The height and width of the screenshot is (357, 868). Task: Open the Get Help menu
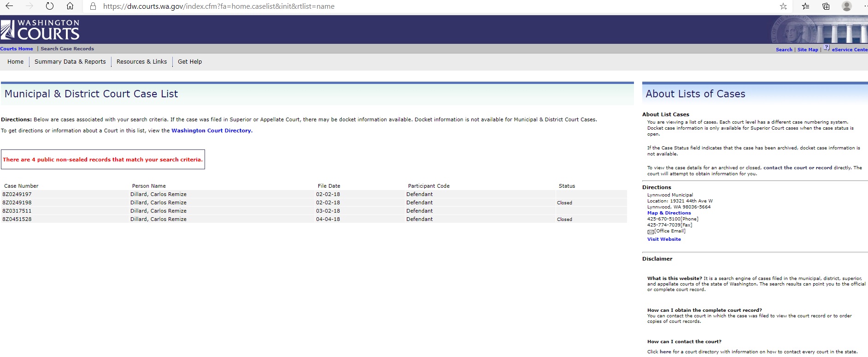pos(190,62)
